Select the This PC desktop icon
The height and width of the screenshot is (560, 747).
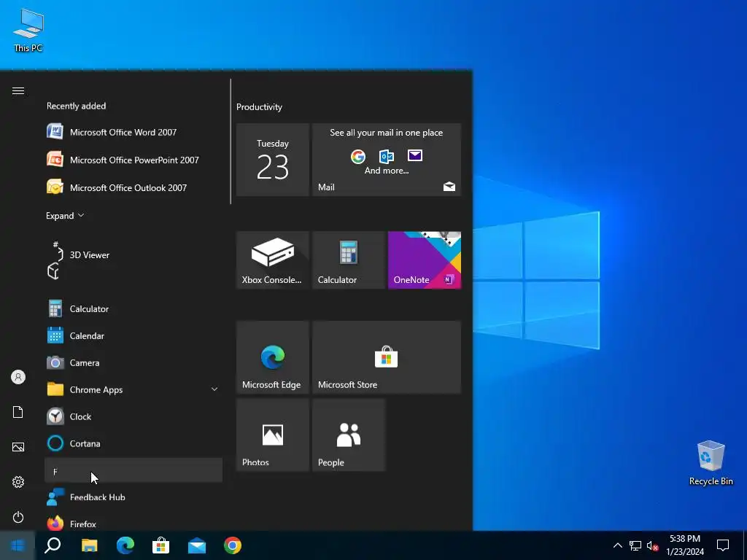click(x=28, y=30)
